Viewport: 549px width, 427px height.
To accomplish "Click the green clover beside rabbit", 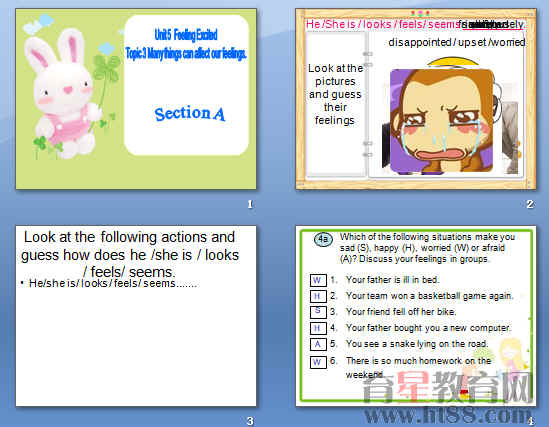I will click(x=106, y=70).
